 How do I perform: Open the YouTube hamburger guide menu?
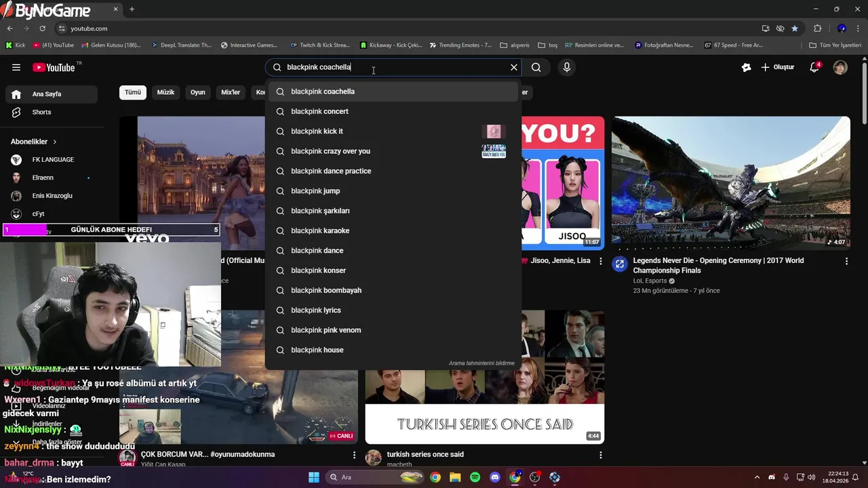click(x=16, y=67)
